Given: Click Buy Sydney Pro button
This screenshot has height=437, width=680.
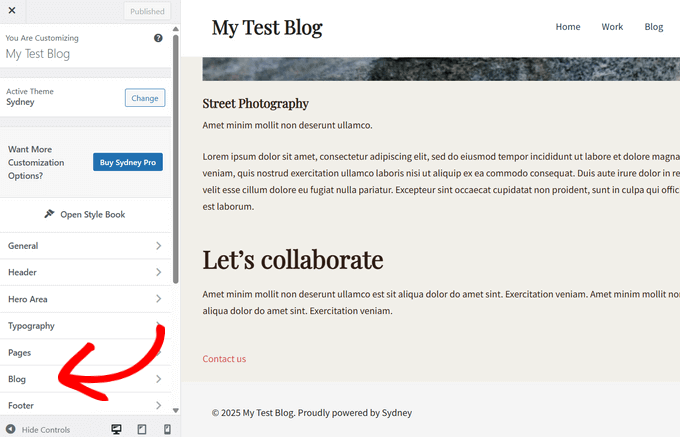Looking at the screenshot, I should coord(128,162).
